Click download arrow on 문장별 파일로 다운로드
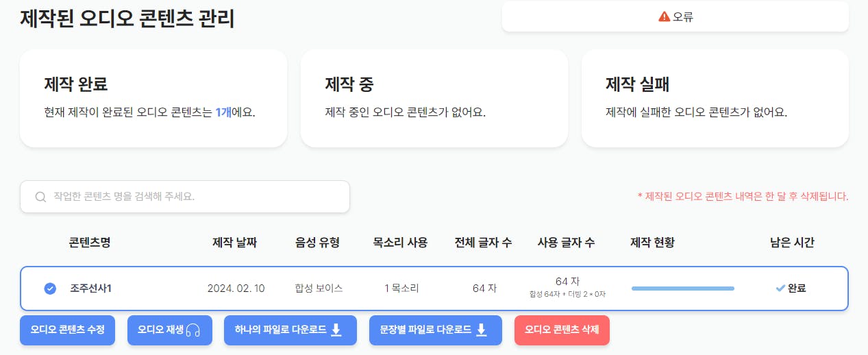This screenshot has width=868, height=355. [x=481, y=330]
